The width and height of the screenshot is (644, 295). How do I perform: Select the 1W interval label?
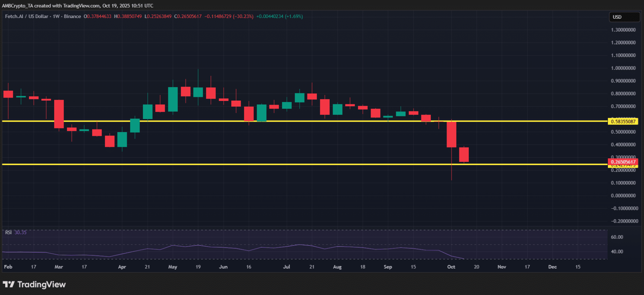(56, 17)
